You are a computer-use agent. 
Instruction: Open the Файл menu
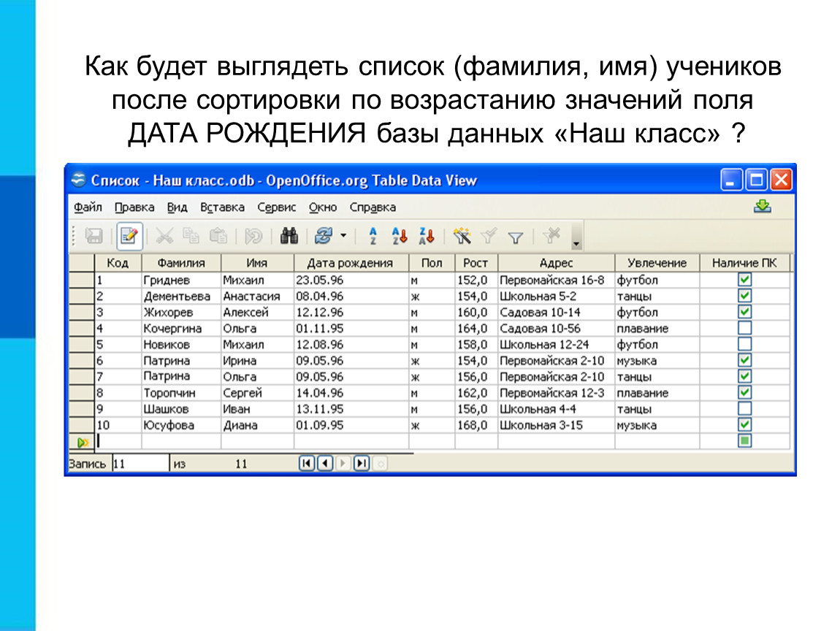88,207
